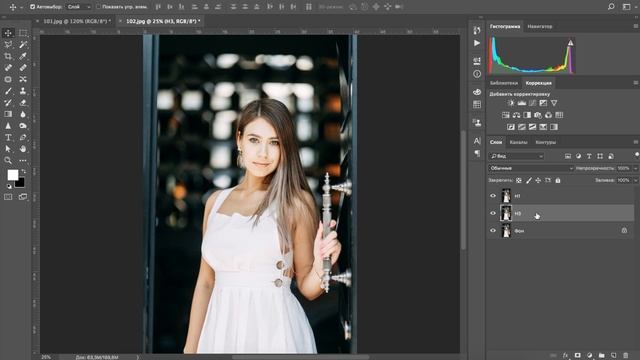Close the 101.jpg document tab
640x360 pixels.
click(x=38, y=21)
